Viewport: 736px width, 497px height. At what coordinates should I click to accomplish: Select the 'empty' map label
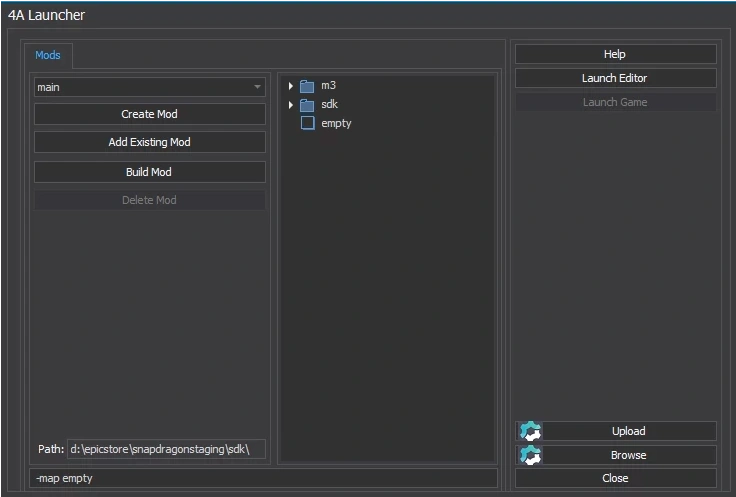click(x=336, y=123)
